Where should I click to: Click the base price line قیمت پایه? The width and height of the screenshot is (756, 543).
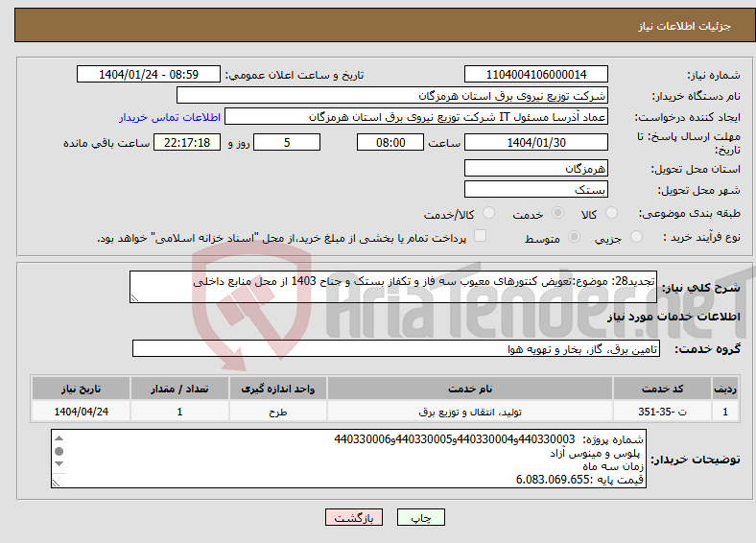579,480
